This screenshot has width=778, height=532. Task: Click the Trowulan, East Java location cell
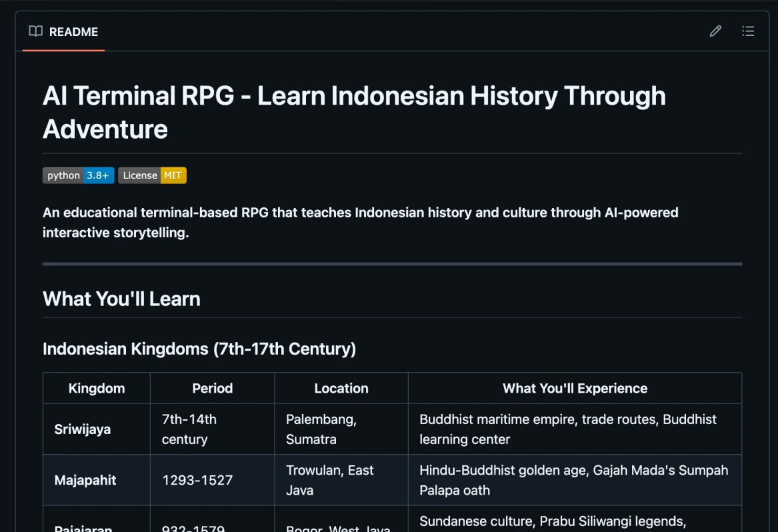click(330, 479)
